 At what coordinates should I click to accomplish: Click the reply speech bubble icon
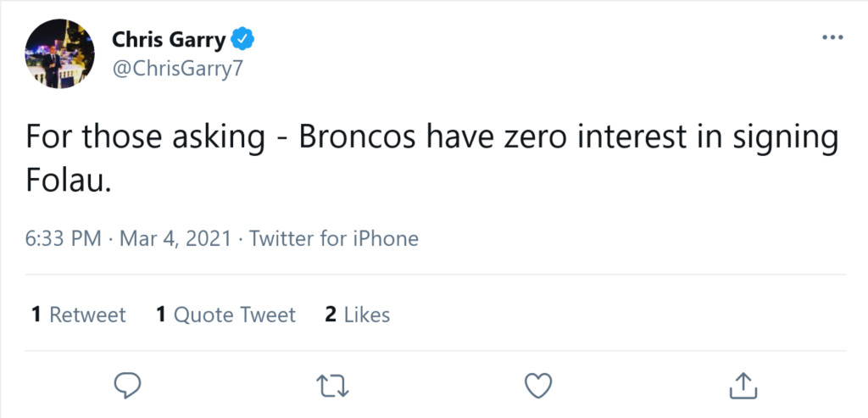click(x=128, y=385)
